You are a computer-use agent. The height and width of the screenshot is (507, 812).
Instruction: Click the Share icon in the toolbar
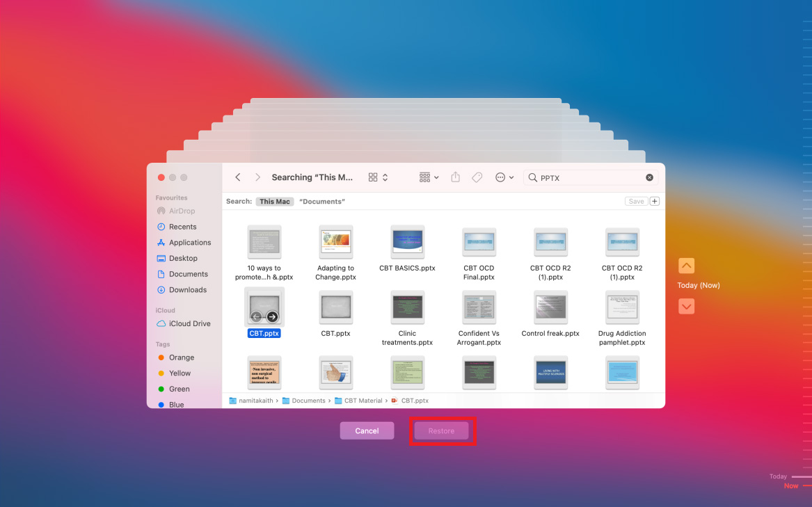tap(456, 177)
